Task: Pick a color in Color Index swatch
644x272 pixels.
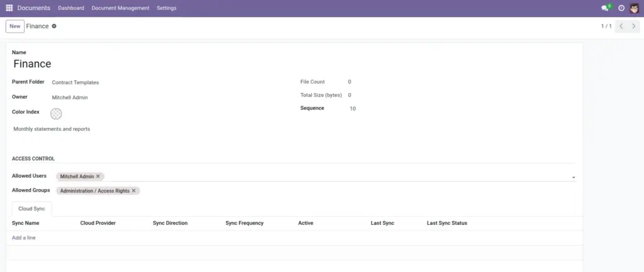Action: pyautogui.click(x=56, y=114)
